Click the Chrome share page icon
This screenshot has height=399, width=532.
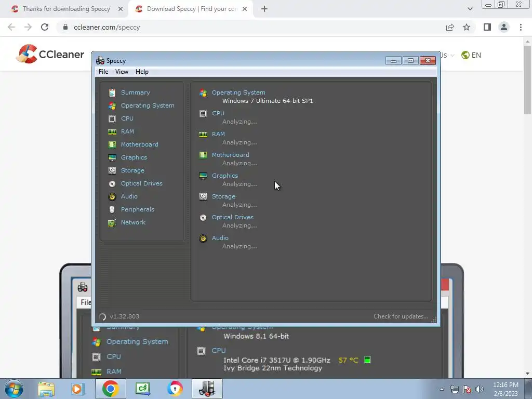pyautogui.click(x=450, y=27)
